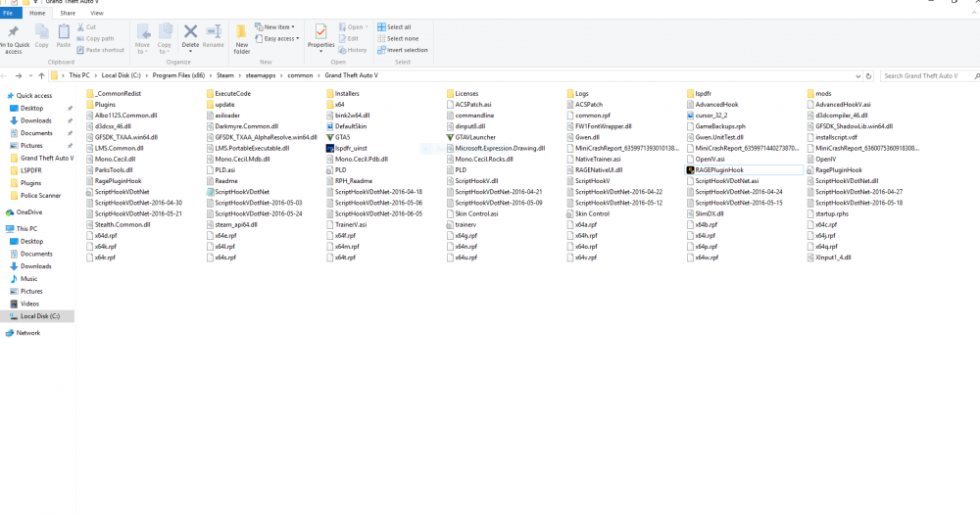The height and width of the screenshot is (515, 980).
Task: Select LSPDFR in the navigation pane
Action: coord(30,170)
